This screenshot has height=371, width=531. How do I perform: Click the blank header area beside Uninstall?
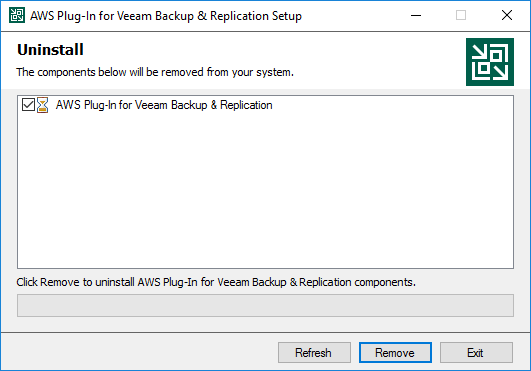click(271, 50)
